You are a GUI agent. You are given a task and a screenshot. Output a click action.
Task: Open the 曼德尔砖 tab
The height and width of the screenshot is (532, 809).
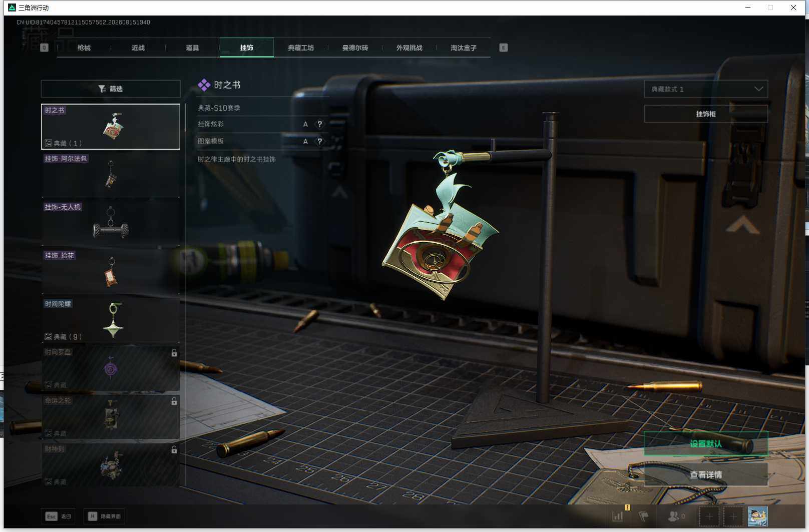pos(355,48)
